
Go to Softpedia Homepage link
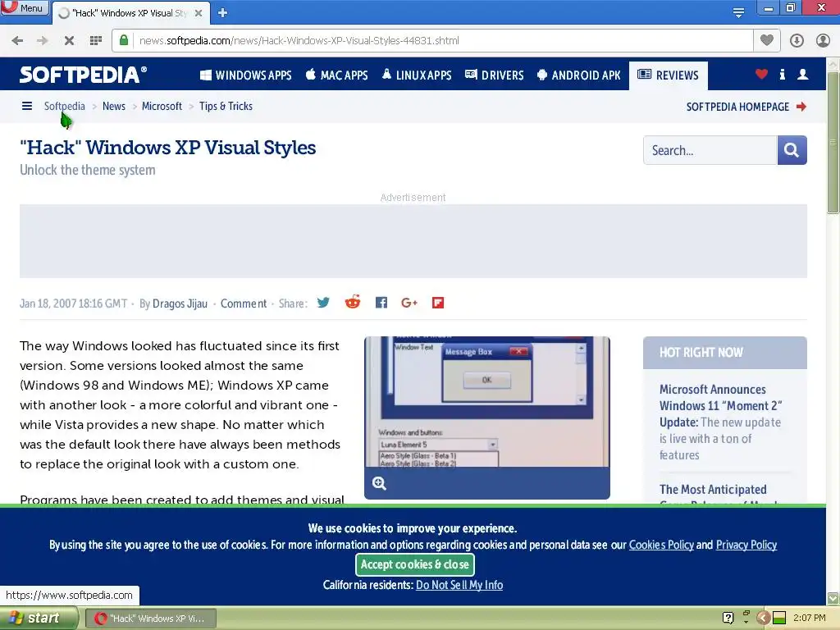coord(746,107)
